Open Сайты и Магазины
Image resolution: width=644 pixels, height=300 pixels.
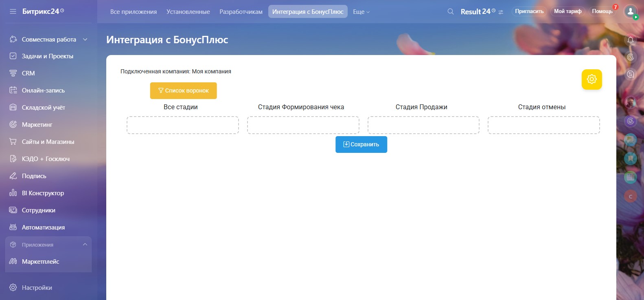[x=48, y=142]
